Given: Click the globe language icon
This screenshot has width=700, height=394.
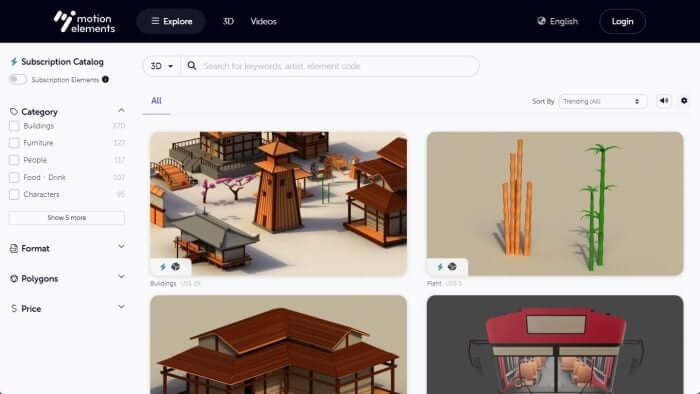Looking at the screenshot, I should 541,21.
